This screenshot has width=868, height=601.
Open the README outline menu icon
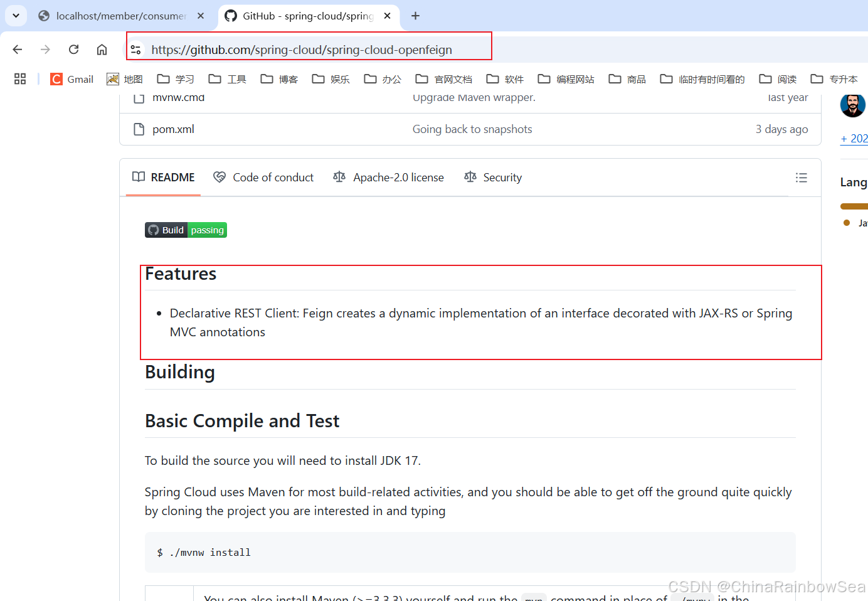pos(802,178)
